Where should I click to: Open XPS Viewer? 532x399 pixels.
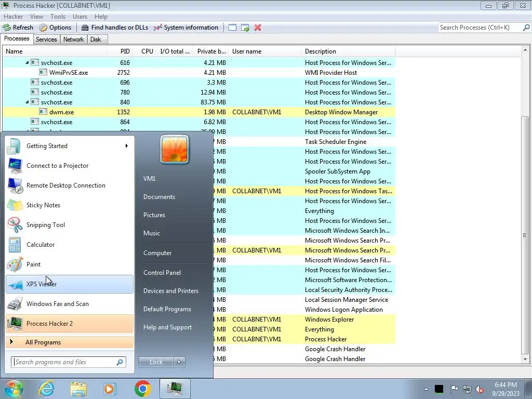tap(70, 284)
